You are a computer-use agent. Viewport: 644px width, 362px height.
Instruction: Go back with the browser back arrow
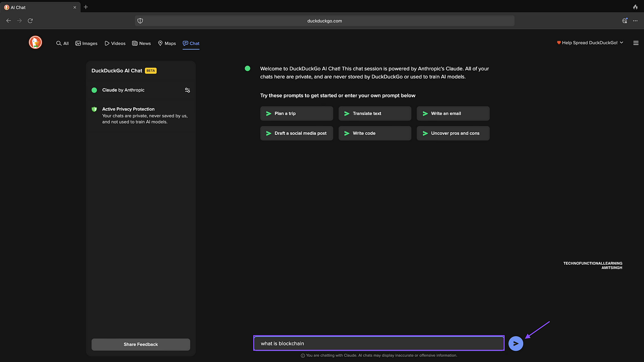pyautogui.click(x=8, y=21)
